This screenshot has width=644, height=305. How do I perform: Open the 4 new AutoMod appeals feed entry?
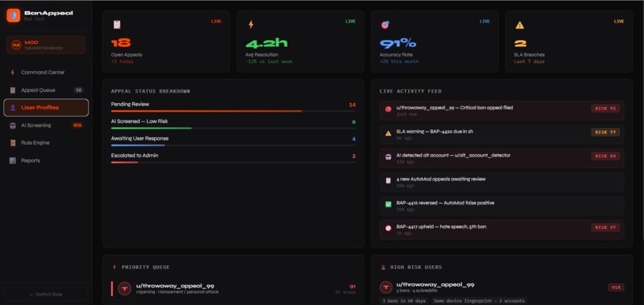pos(502,182)
